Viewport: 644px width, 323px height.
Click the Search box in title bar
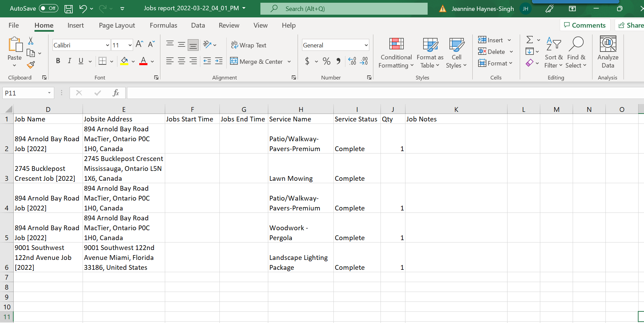(x=344, y=9)
